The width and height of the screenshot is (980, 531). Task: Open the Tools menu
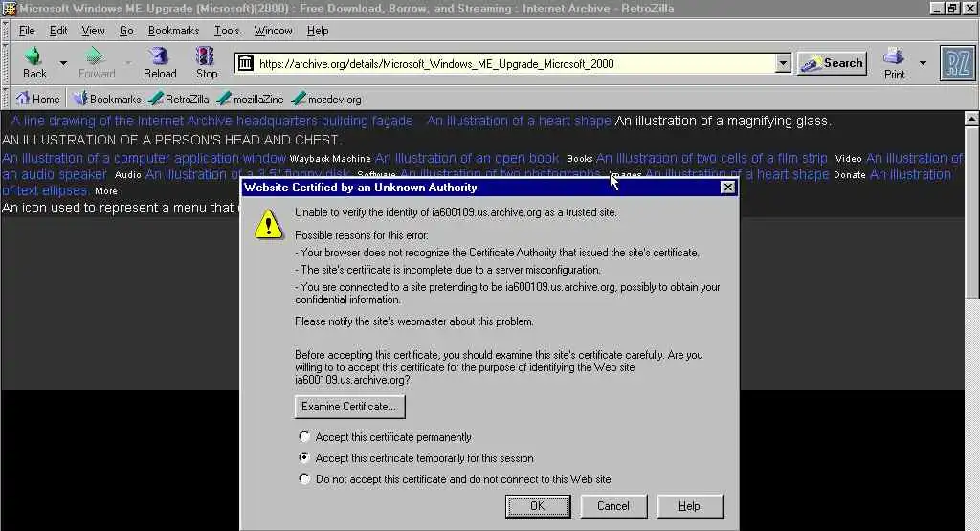click(x=226, y=31)
